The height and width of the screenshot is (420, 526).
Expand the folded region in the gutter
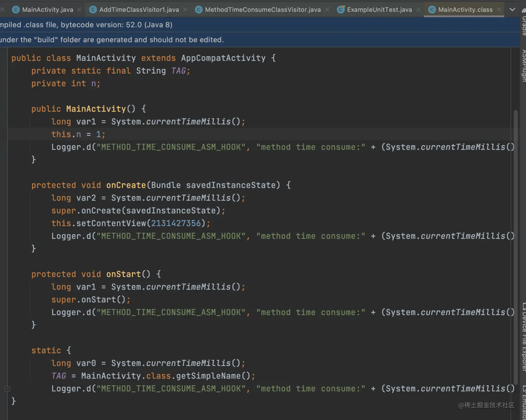[7, 389]
